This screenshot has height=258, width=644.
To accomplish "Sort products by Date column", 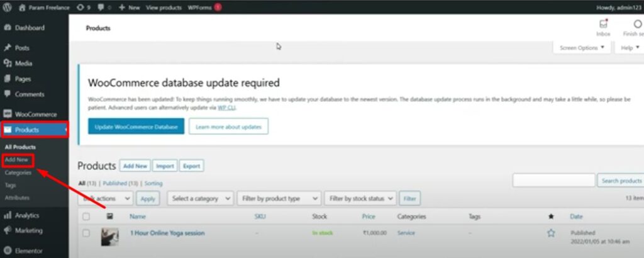I will (576, 216).
